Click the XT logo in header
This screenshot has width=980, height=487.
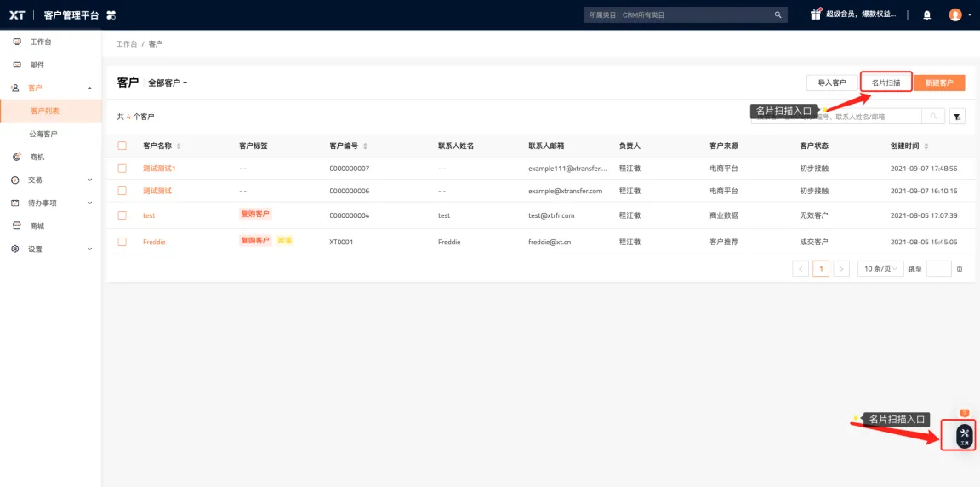17,15
